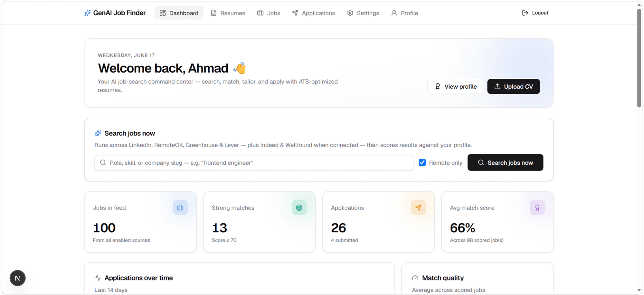Click the scrollbar up arrow

(x=639, y=5)
